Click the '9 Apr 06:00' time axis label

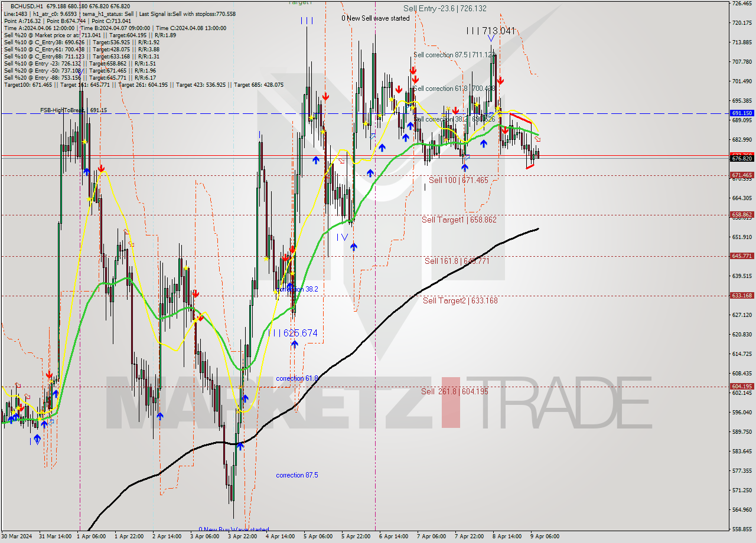click(x=545, y=537)
